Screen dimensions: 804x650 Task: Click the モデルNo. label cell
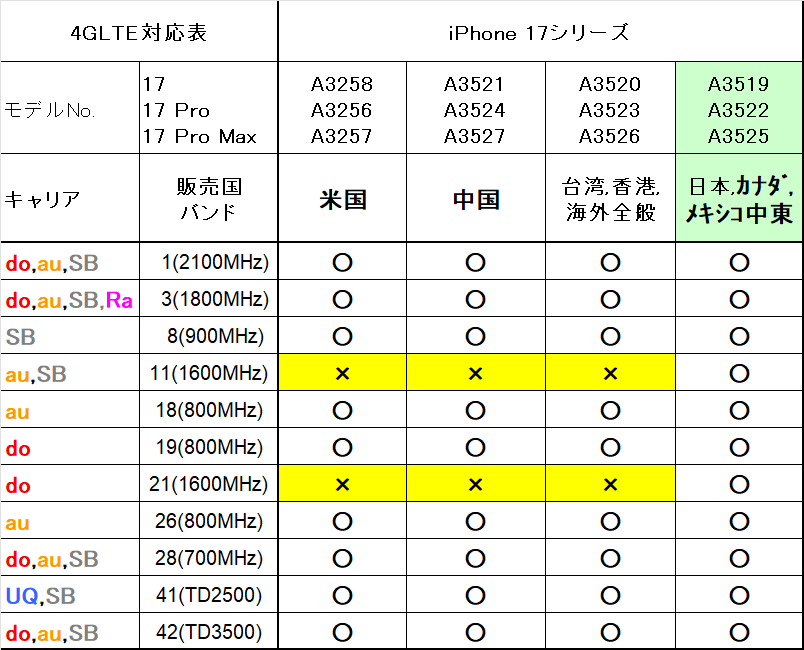[70, 108]
